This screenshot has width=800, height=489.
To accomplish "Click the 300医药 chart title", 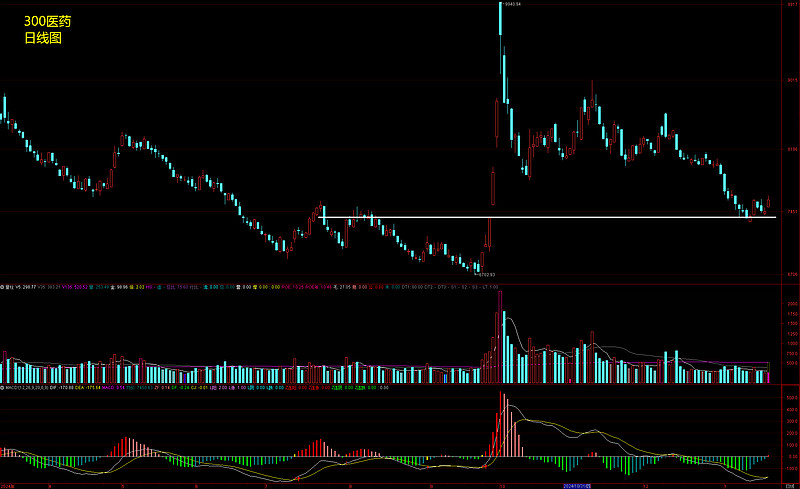I will click(47, 20).
